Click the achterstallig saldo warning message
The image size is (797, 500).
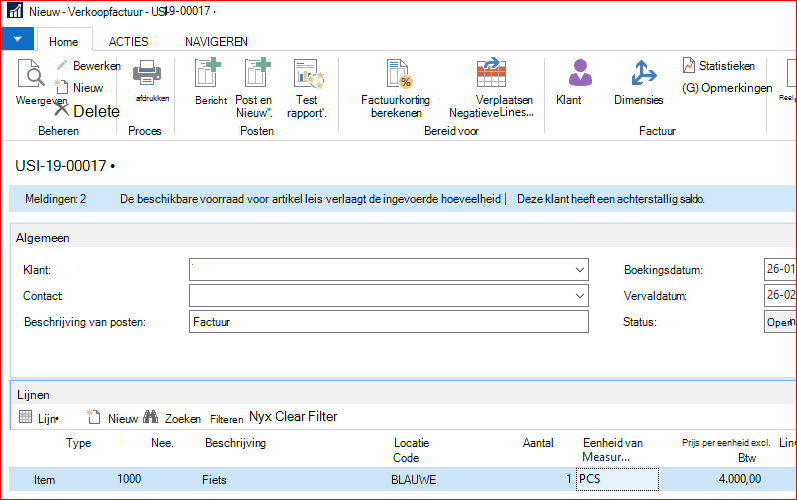click(x=610, y=199)
